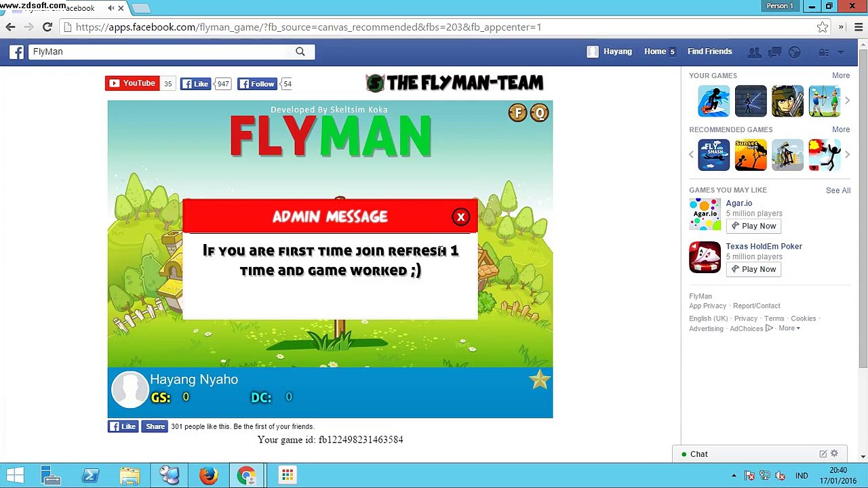Click the Agar.io game thumbnail
This screenshot has height=488, width=868.
click(705, 214)
